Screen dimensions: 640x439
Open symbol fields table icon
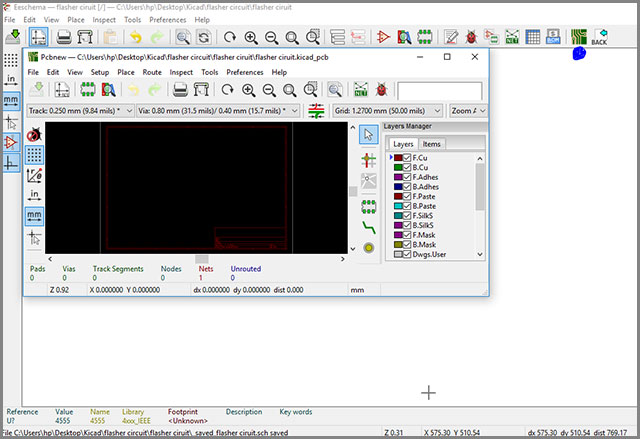tap(533, 37)
